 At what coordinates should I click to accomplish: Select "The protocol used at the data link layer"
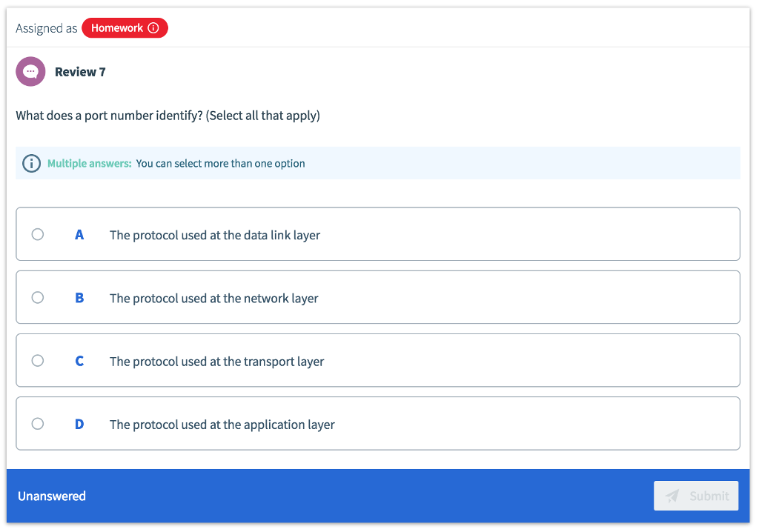coord(215,235)
